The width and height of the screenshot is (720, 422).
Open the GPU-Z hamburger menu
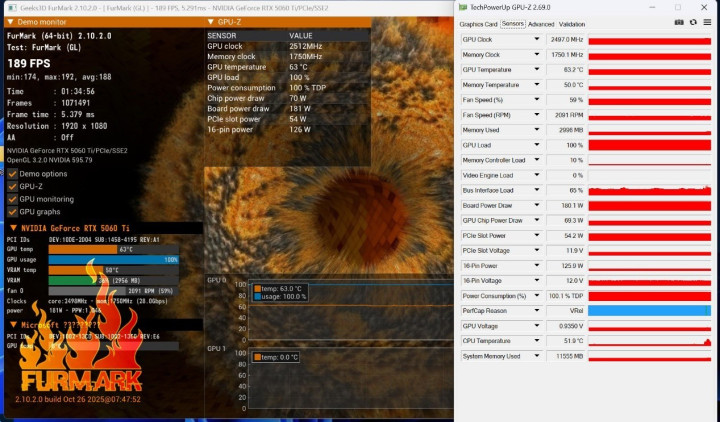[x=706, y=23]
